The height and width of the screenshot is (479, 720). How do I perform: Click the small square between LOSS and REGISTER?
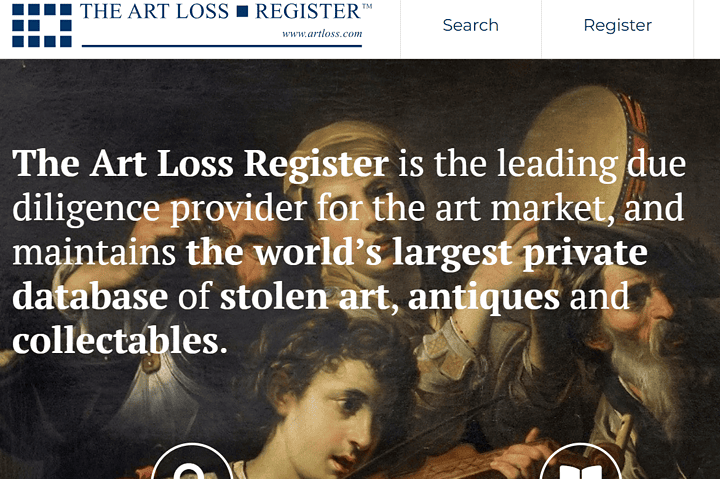click(x=242, y=11)
